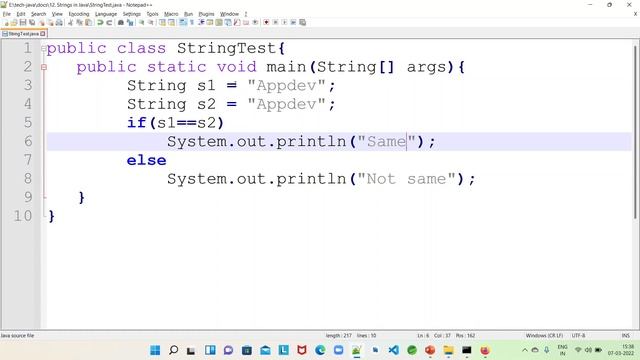Collapse the main method fold marker on line 2
Screen dimensions: 640x360
43,67
